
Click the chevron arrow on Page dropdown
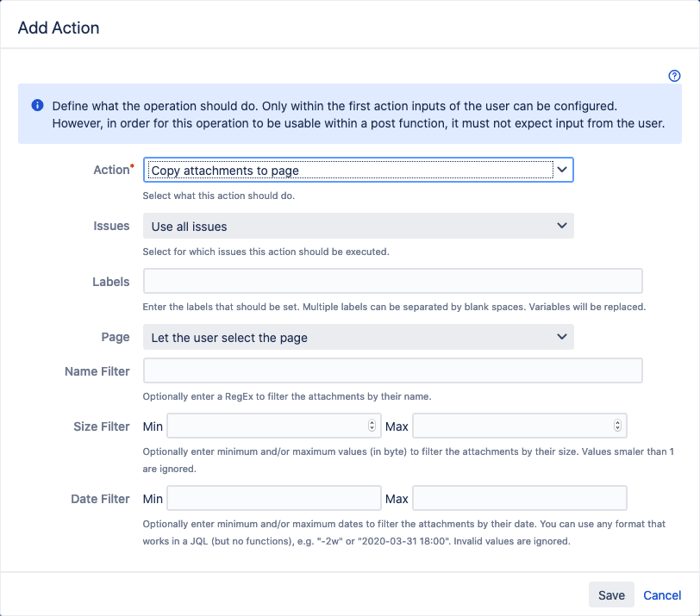561,337
